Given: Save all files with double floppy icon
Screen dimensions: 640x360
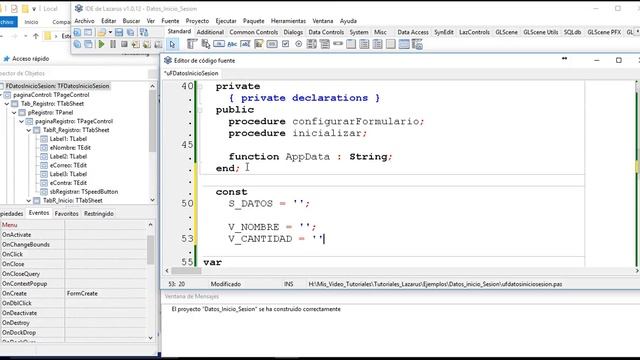Looking at the screenshot, I should pos(131,32).
